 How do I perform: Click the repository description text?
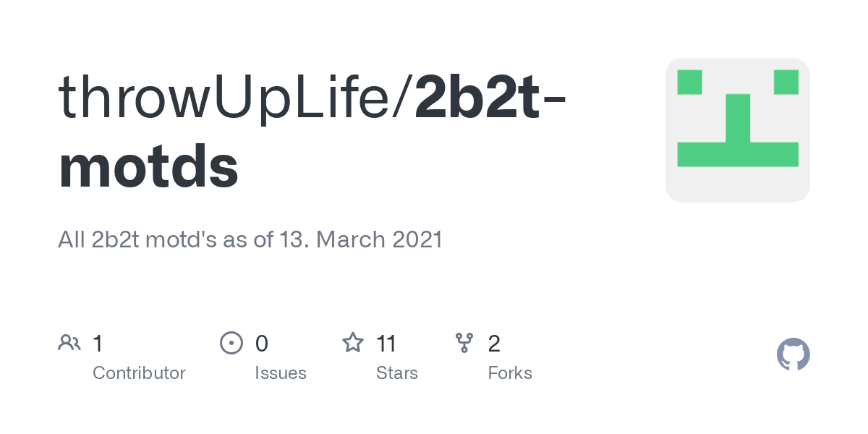(x=250, y=239)
